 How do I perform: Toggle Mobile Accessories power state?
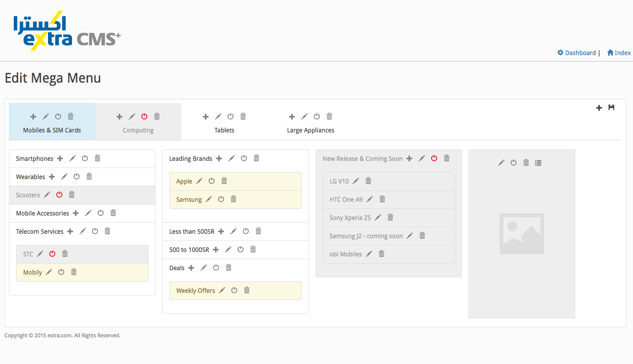(101, 213)
